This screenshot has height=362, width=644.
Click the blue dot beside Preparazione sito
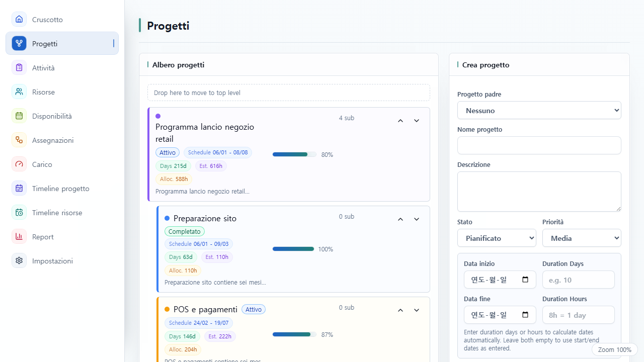167,218
